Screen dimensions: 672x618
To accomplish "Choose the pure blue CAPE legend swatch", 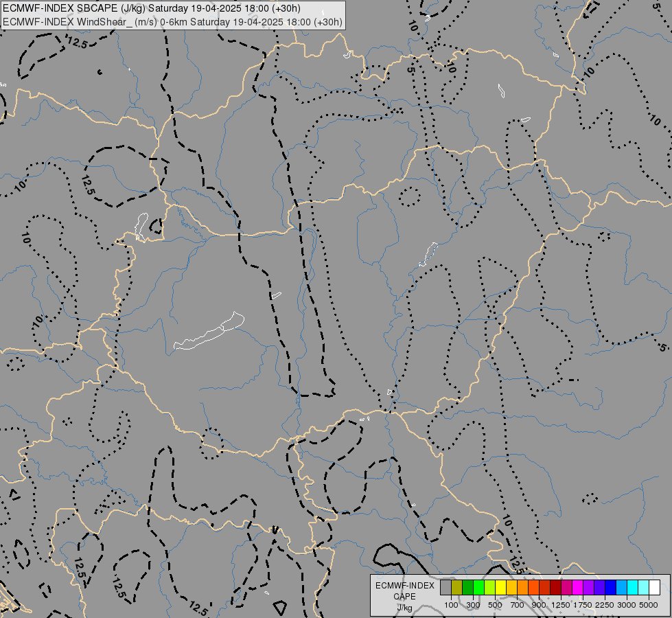I will 611,587.
